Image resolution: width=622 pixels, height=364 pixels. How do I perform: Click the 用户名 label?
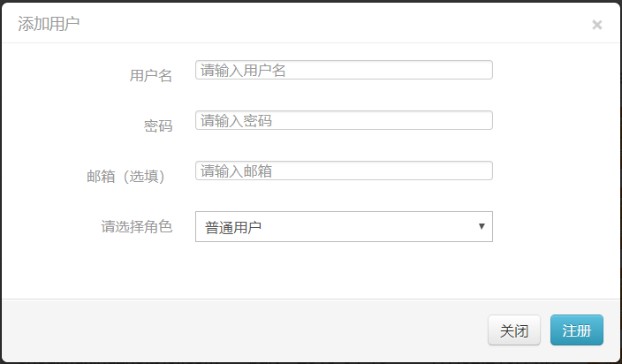coord(151,76)
